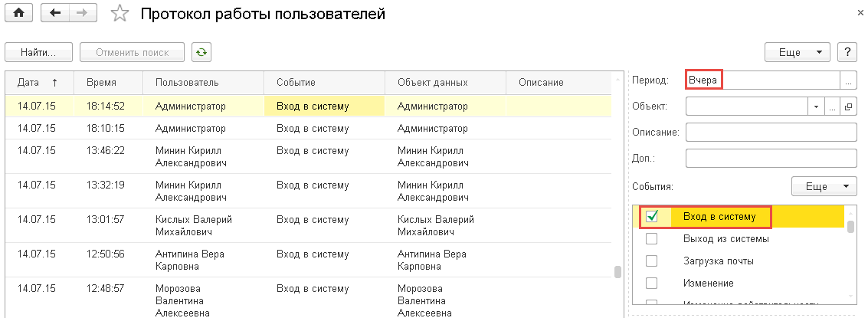Open help with the question mark button
Screen dimensions: 868x318
pyautogui.click(x=847, y=52)
